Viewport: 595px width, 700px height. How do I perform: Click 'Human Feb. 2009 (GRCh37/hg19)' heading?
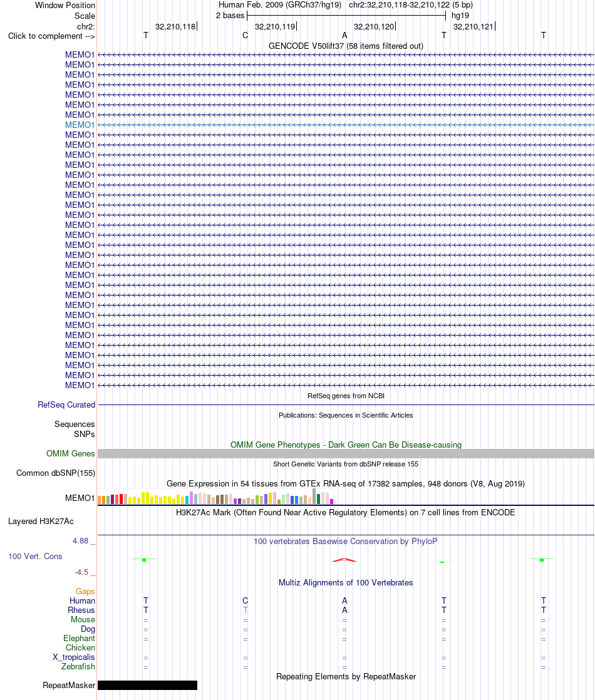point(279,5)
